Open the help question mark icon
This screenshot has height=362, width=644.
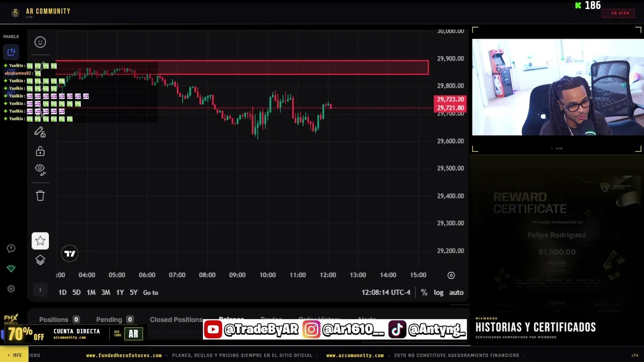(x=11, y=248)
